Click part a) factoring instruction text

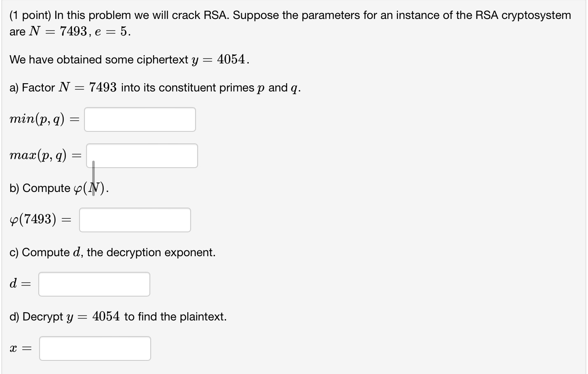pyautogui.click(x=154, y=87)
